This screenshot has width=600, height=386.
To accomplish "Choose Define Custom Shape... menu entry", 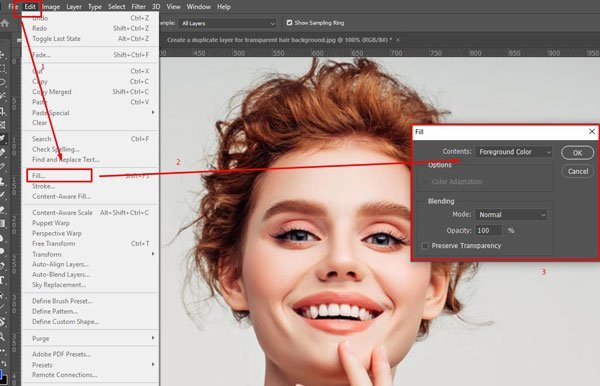I will [91, 322].
